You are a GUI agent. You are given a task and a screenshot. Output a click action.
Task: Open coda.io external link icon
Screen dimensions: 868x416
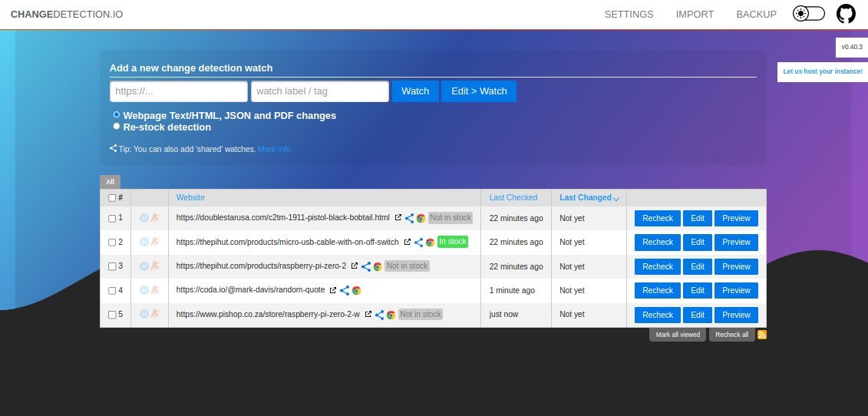[333, 289]
